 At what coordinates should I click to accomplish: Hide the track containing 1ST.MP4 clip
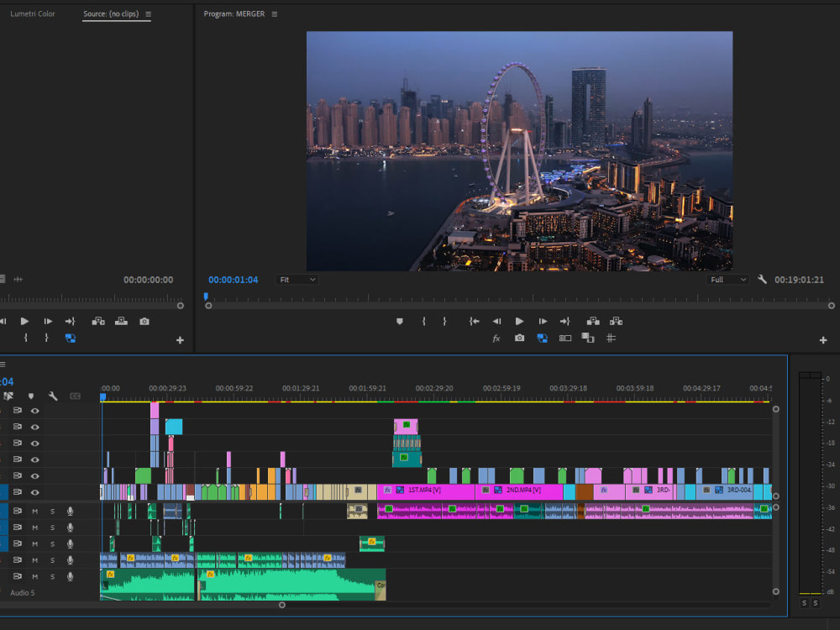pos(34,492)
